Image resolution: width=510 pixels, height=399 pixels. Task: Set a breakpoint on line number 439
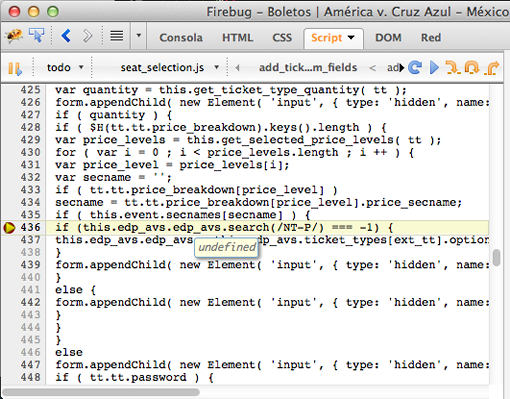[x=30, y=265]
